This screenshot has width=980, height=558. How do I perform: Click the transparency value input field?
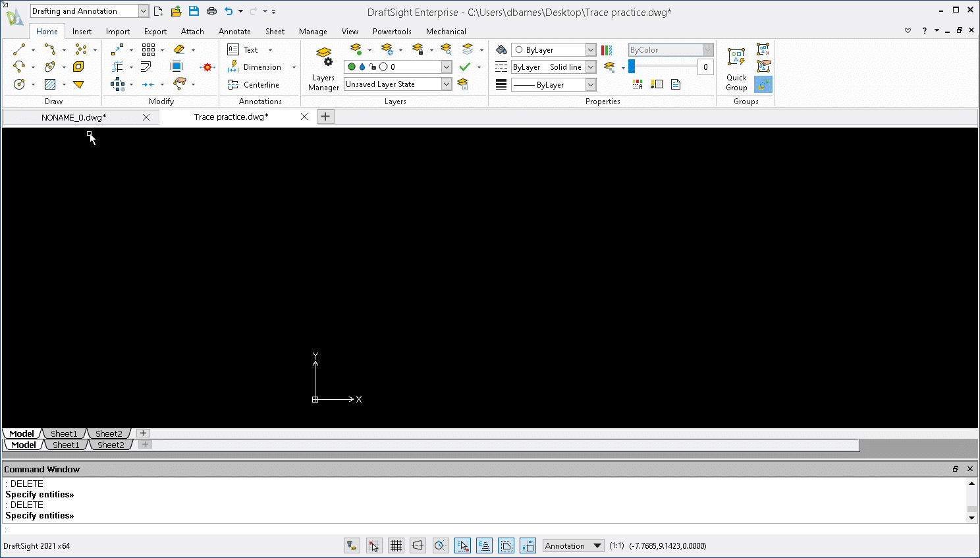(x=705, y=67)
